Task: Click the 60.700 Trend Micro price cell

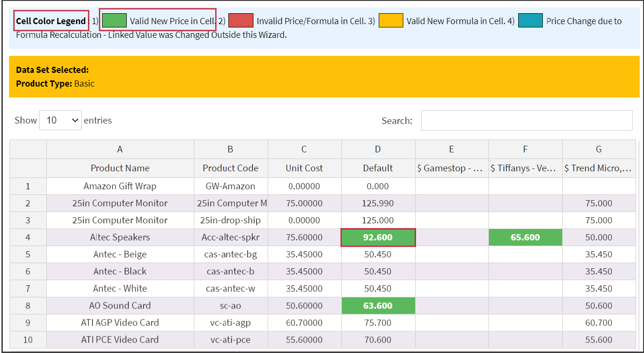Action: point(599,323)
